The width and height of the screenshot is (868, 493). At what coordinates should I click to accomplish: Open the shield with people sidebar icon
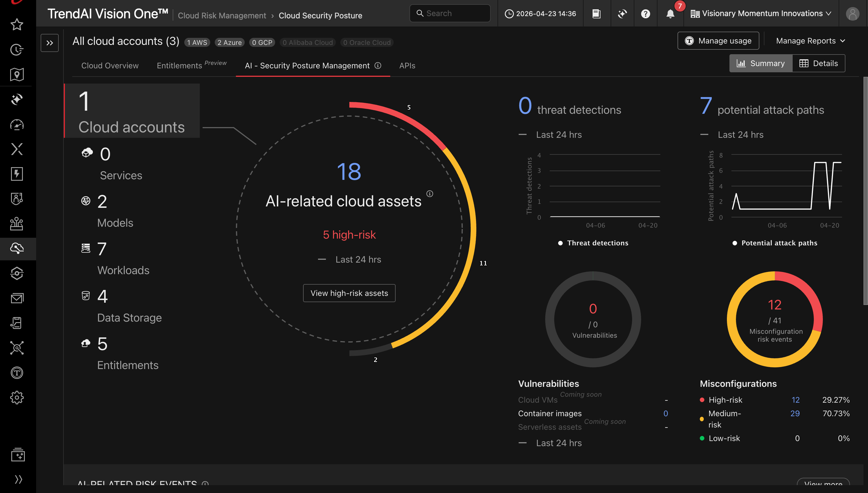click(x=17, y=199)
